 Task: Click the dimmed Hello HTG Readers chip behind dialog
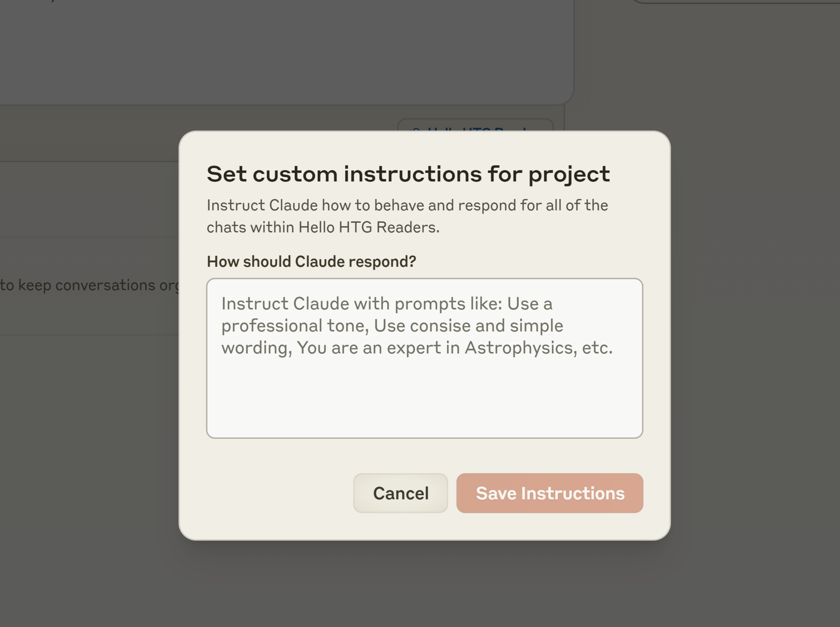(475, 125)
